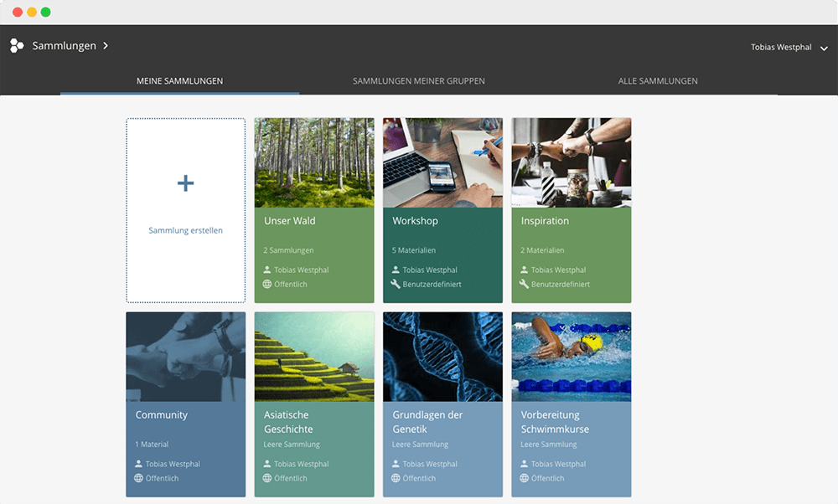
Task: Select the Meine Sammlungen tab
Action: point(179,81)
